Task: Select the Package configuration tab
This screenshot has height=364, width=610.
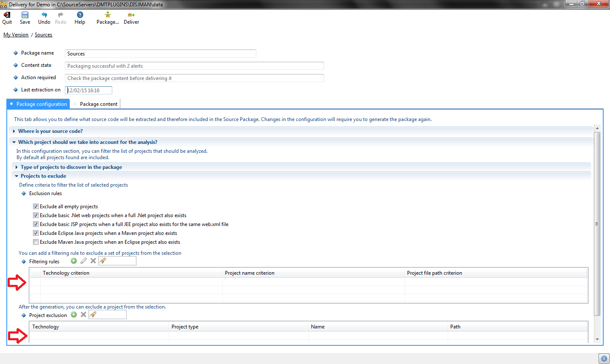Action: (x=42, y=104)
